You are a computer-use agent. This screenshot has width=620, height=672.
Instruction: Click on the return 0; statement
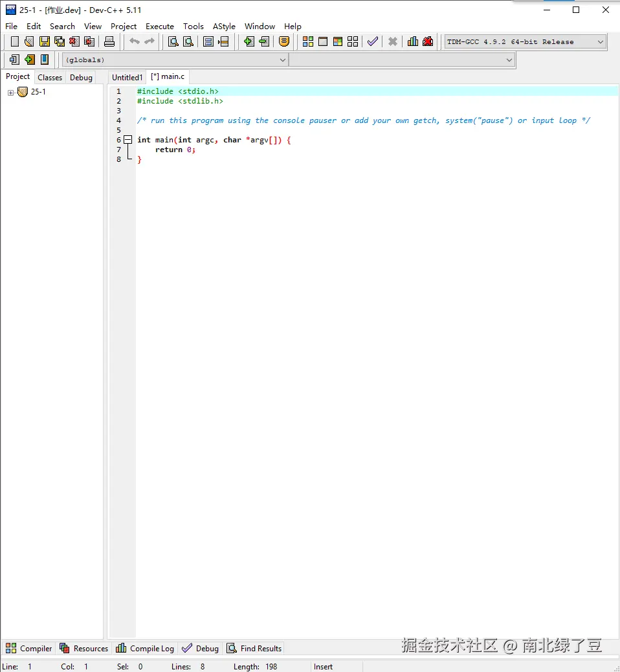tap(175, 149)
